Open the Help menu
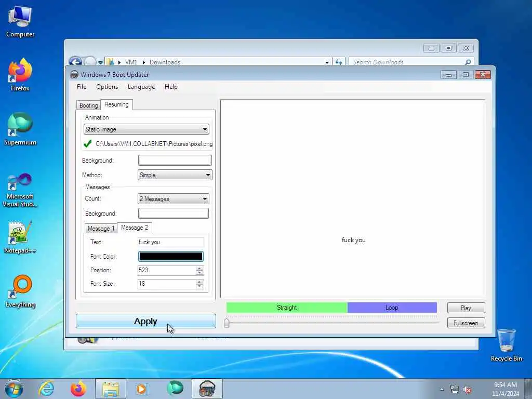The height and width of the screenshot is (399, 532). [x=171, y=87]
